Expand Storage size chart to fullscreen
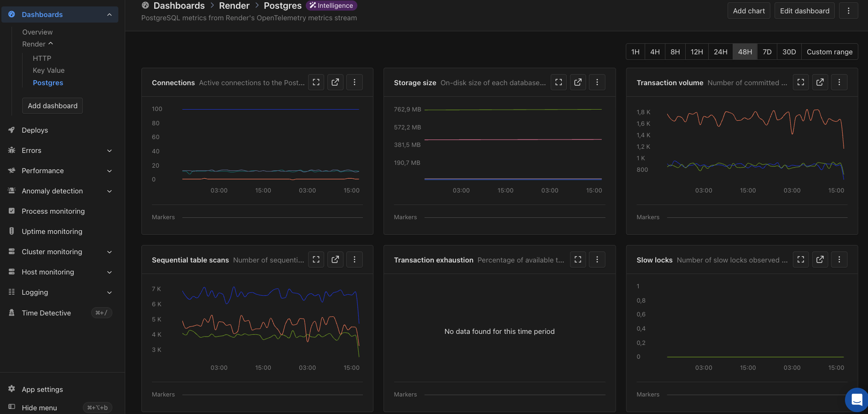The image size is (868, 414). click(559, 82)
